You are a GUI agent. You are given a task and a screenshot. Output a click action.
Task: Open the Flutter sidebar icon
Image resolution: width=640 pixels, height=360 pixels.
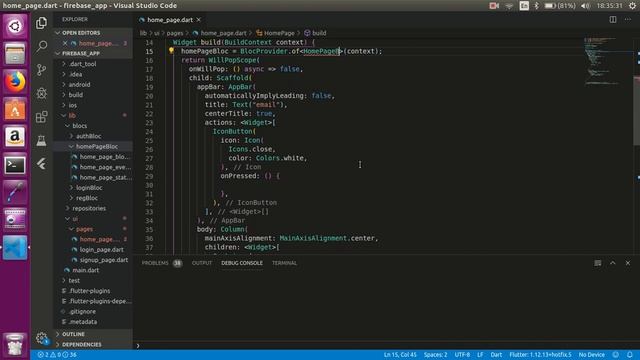click(x=41, y=164)
